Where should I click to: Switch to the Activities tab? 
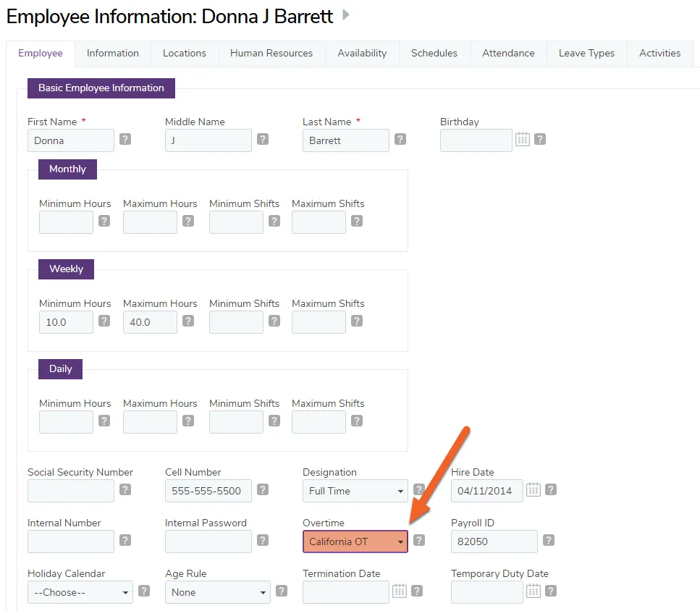click(659, 54)
